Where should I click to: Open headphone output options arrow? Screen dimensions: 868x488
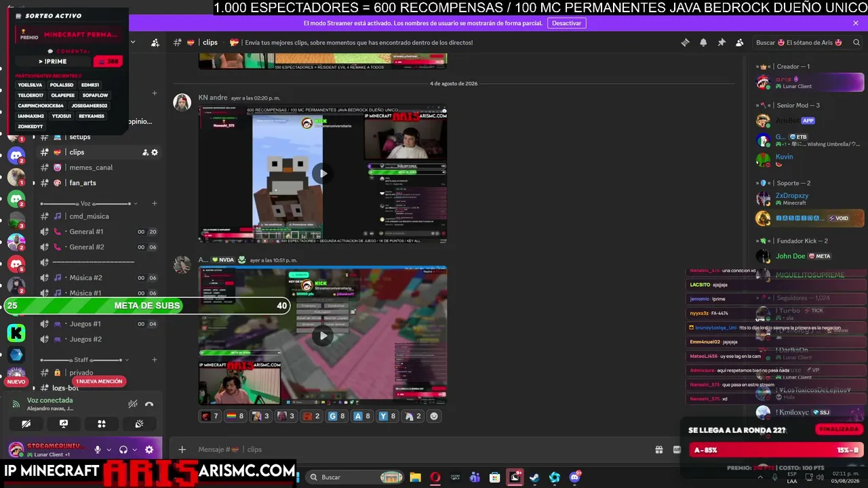[x=134, y=449]
